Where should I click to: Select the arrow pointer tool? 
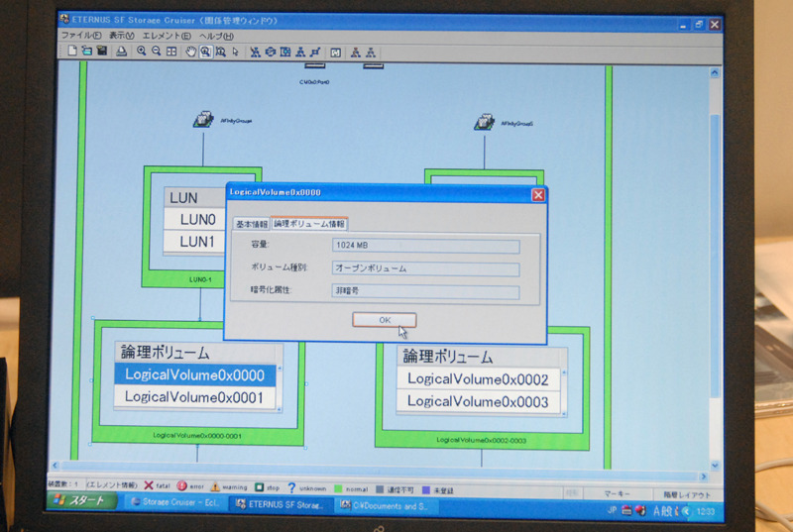coord(236,53)
